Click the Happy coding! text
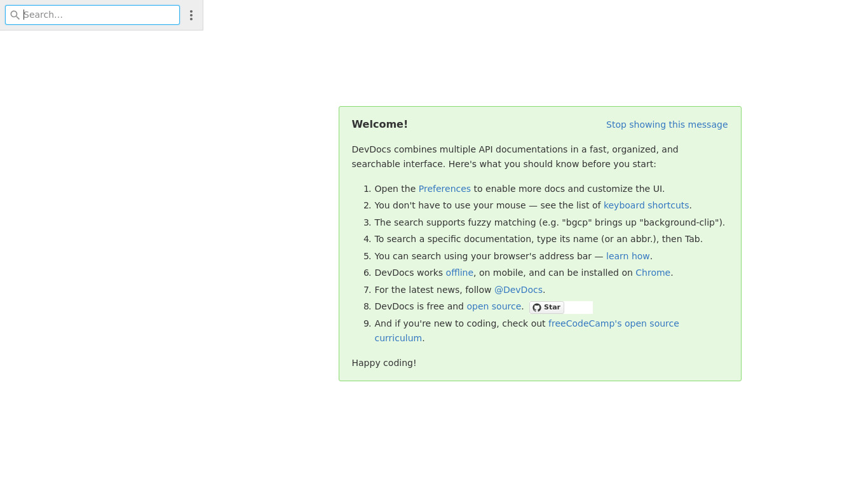 coord(384,363)
